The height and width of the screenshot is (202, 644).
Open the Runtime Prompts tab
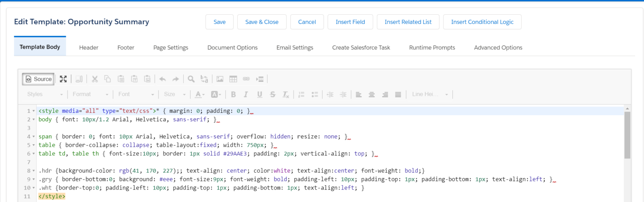click(x=432, y=47)
